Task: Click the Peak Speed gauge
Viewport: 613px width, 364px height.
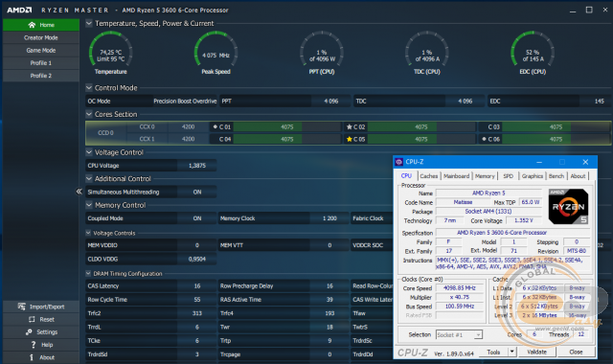Action: click(216, 53)
